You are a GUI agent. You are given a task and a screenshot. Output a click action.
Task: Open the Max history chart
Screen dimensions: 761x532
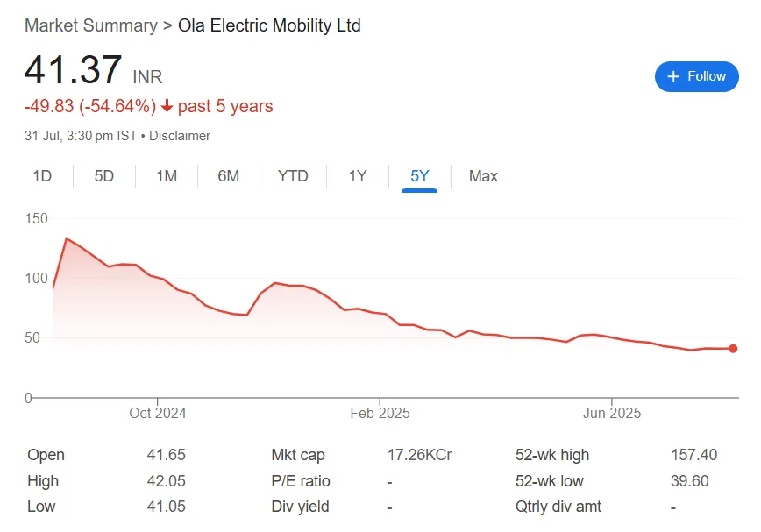coord(482,176)
